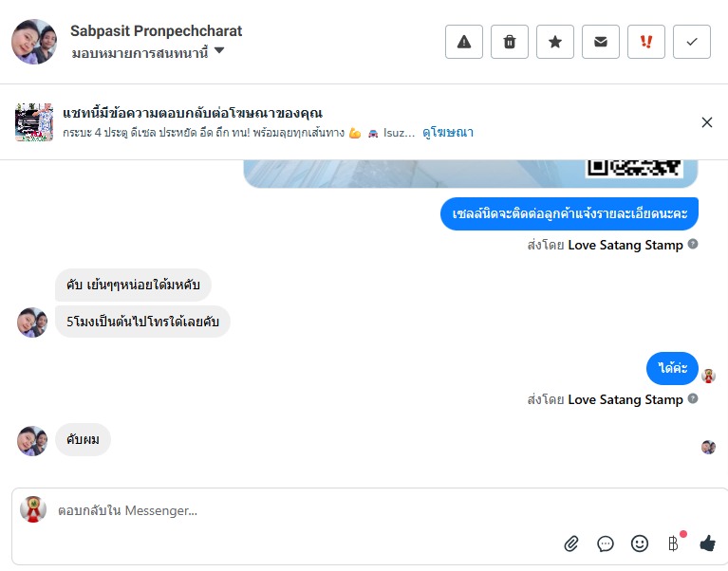Open the QR code image message

(x=471, y=174)
